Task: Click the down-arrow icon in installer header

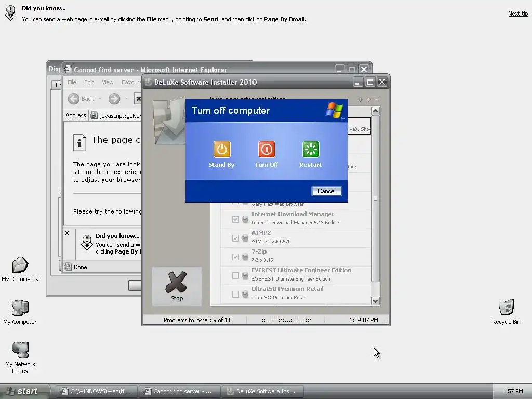Action: [361, 99]
